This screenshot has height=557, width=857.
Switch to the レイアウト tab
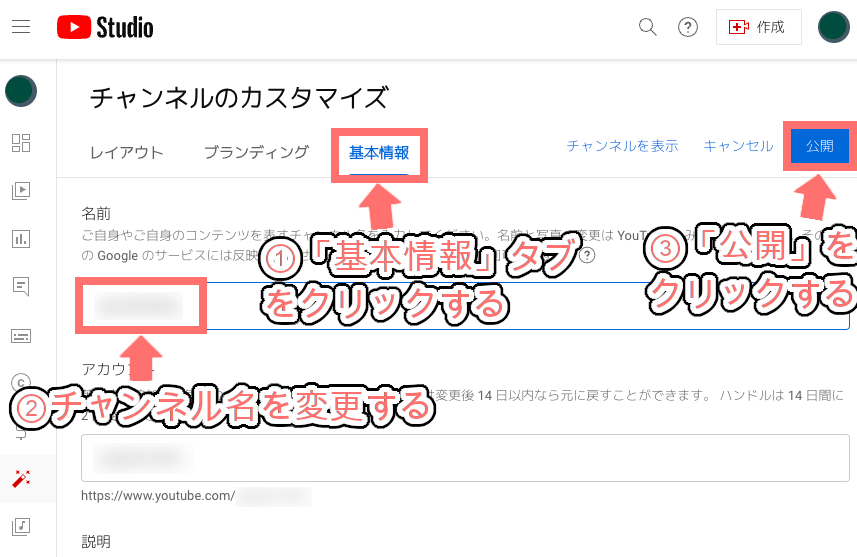[x=127, y=153]
